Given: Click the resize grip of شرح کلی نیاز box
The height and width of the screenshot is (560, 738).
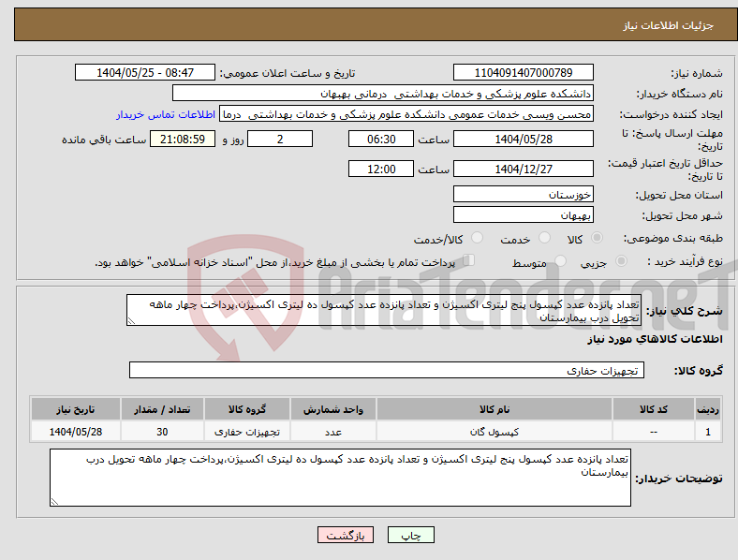Looking at the screenshot, I should point(131,321).
